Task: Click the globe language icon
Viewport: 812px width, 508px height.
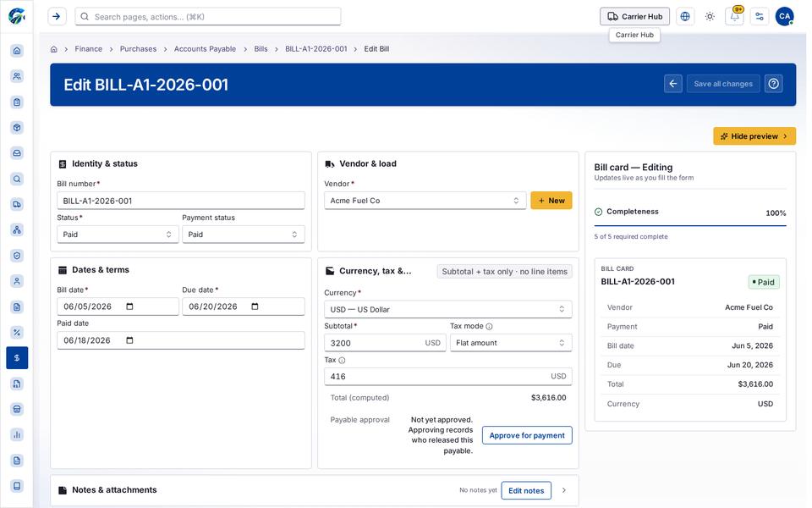Action: [685, 16]
